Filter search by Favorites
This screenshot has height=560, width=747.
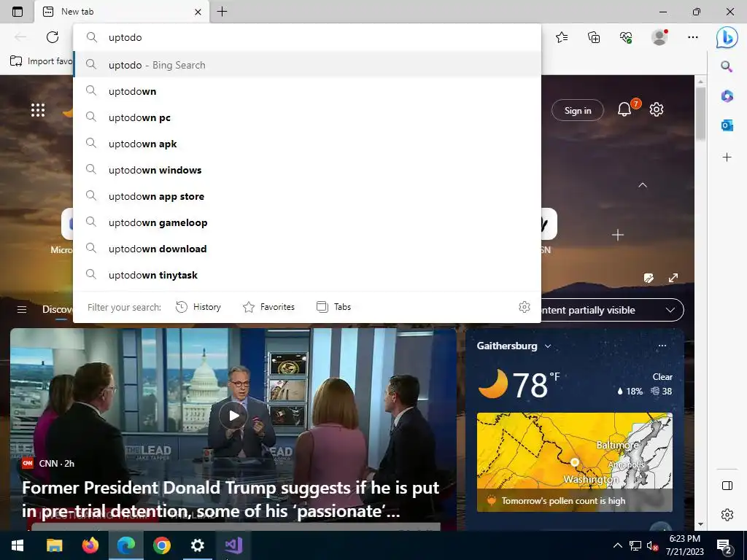pos(268,307)
